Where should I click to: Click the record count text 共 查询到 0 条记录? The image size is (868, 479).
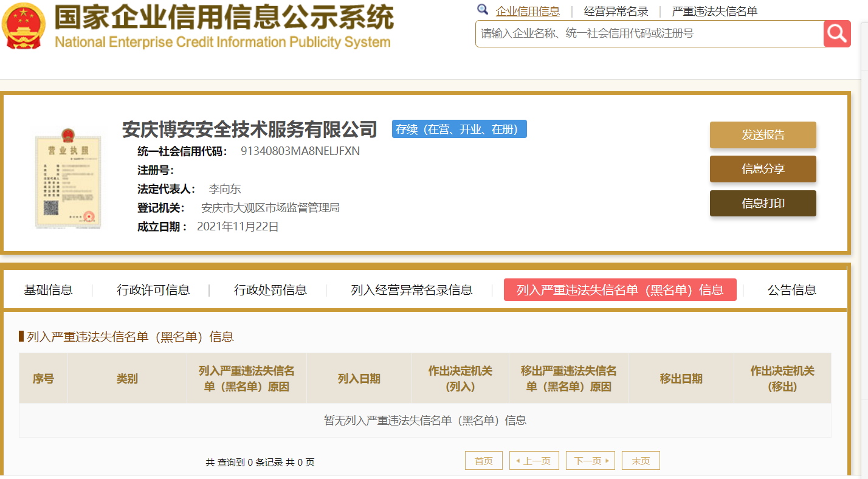point(244,463)
